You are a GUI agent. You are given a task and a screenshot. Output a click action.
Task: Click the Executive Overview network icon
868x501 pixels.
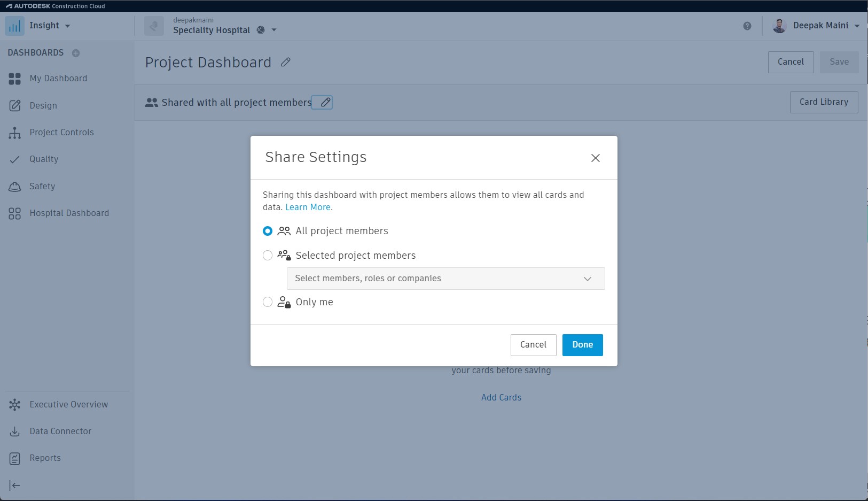15,405
